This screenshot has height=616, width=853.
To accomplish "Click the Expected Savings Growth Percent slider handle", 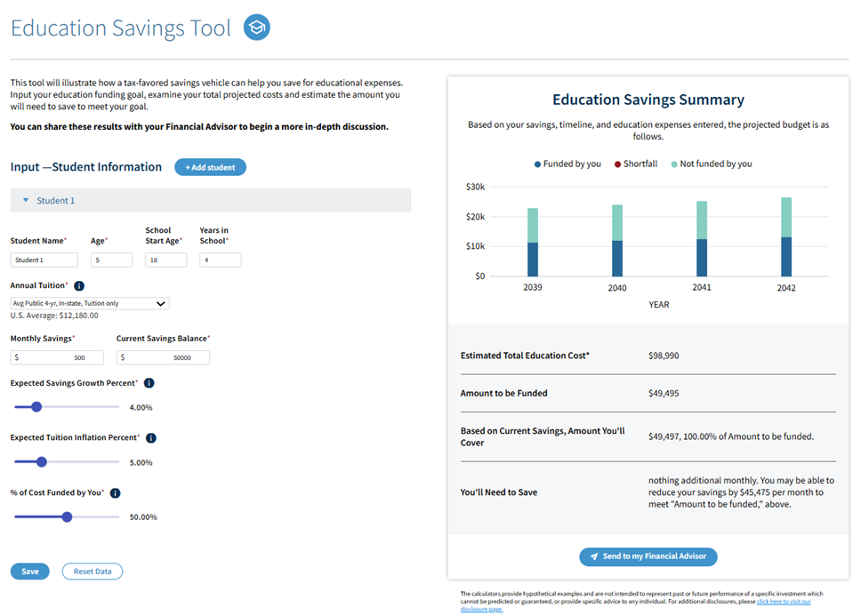I will pos(36,407).
